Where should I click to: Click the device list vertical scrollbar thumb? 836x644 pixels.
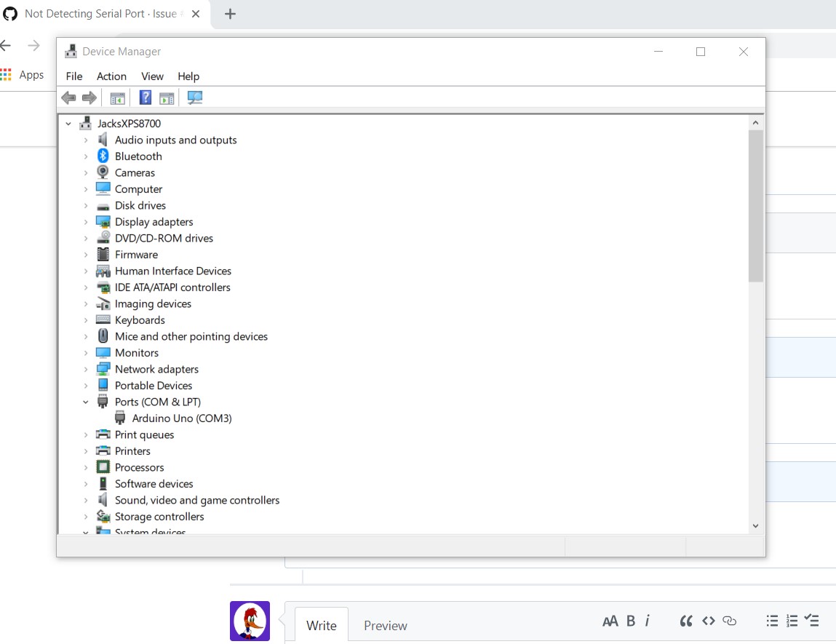tap(755, 206)
